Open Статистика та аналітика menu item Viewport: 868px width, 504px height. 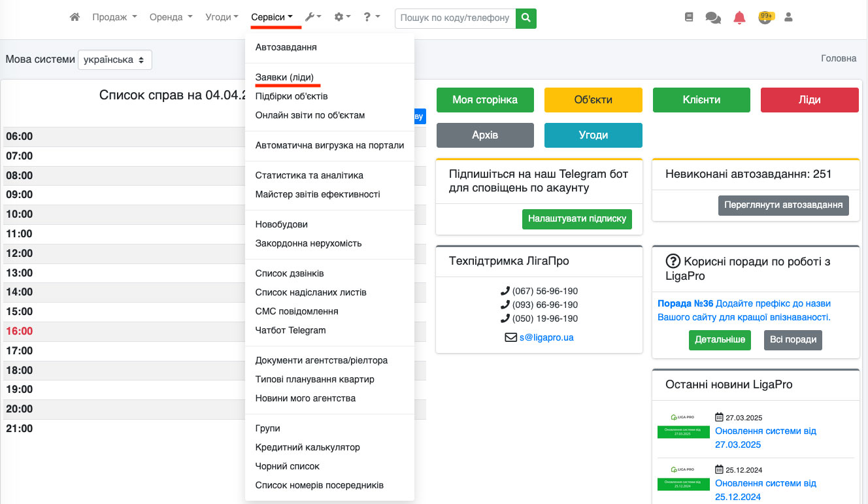click(309, 175)
